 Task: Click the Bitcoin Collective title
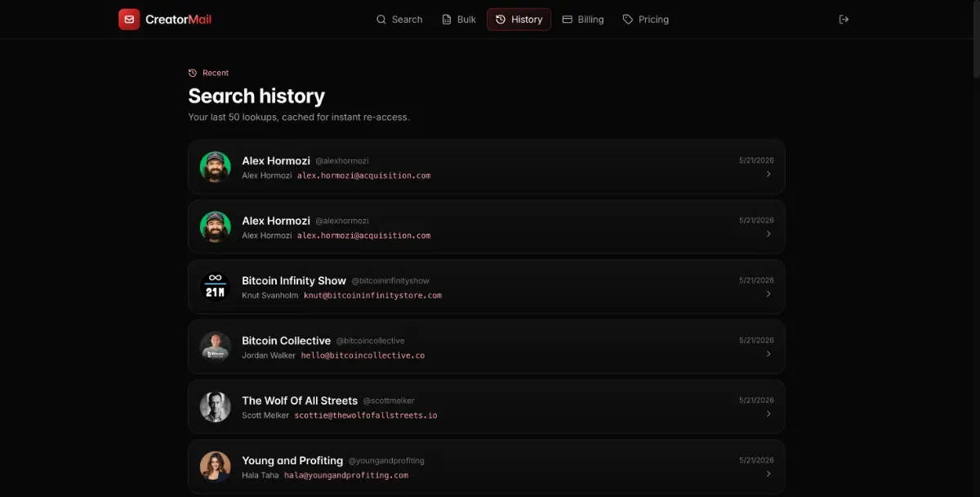(x=287, y=340)
